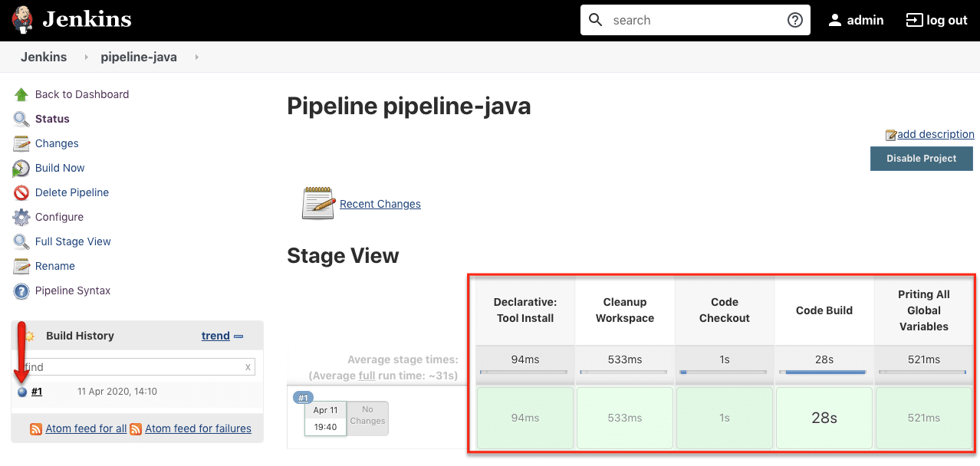Click the Recent Changes notepad icon
Screen dimensions: 980x466
coord(318,202)
